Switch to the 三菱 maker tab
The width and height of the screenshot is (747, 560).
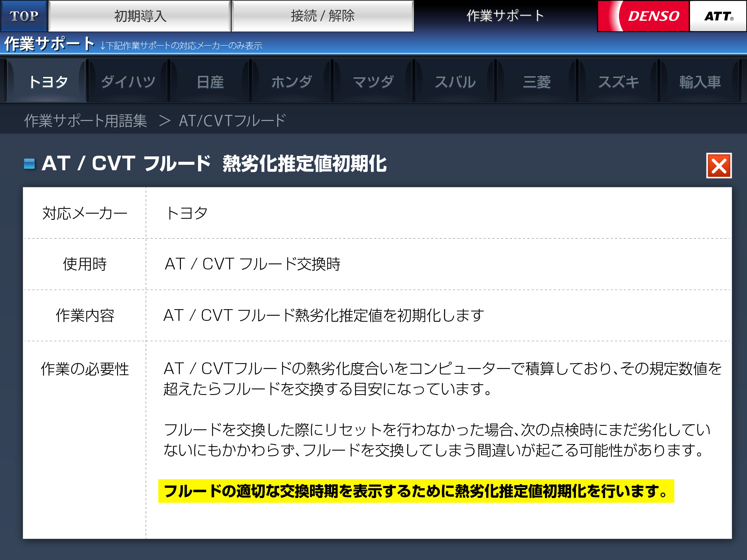tap(537, 82)
